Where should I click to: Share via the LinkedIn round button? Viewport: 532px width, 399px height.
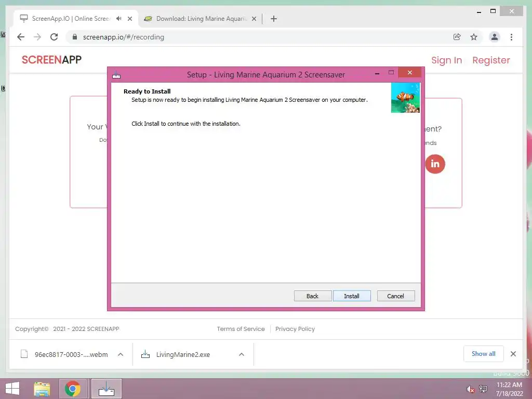click(435, 164)
